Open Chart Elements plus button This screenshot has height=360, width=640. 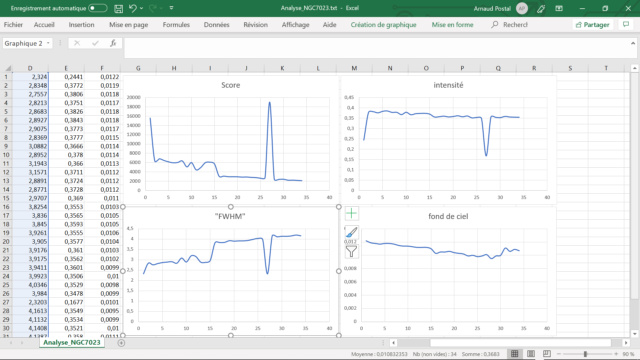coord(351,213)
